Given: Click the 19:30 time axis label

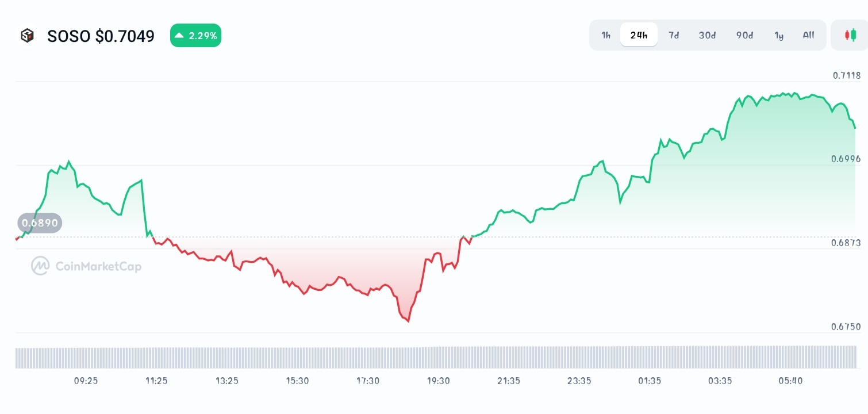Looking at the screenshot, I should pyautogui.click(x=439, y=381).
